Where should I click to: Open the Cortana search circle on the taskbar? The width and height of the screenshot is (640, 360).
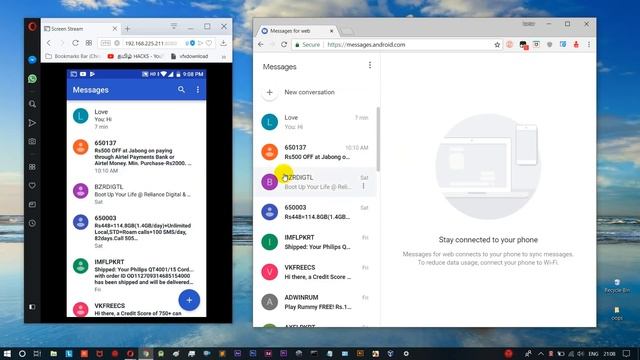tap(22, 353)
